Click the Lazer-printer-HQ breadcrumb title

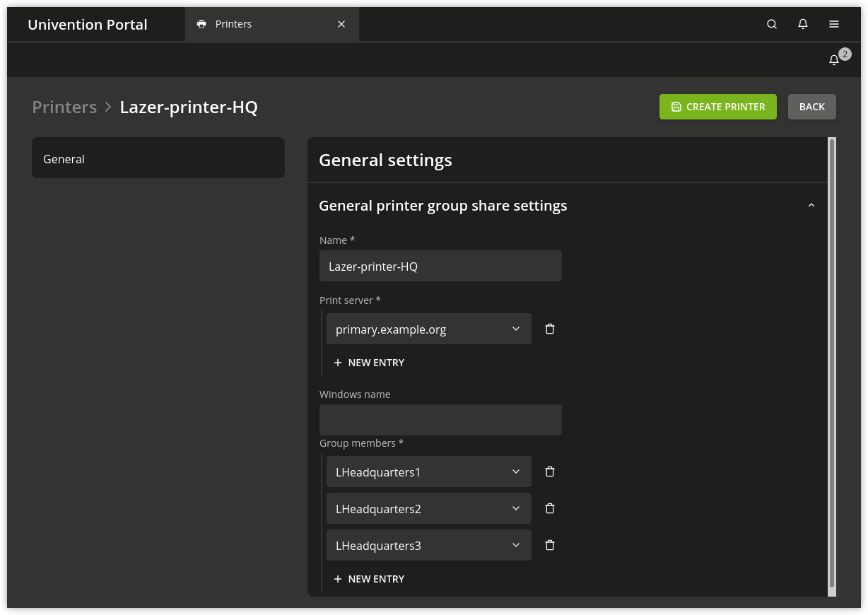point(189,107)
